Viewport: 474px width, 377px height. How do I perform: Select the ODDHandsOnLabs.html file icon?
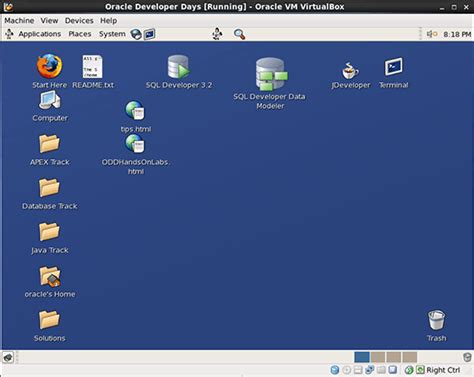tap(135, 144)
